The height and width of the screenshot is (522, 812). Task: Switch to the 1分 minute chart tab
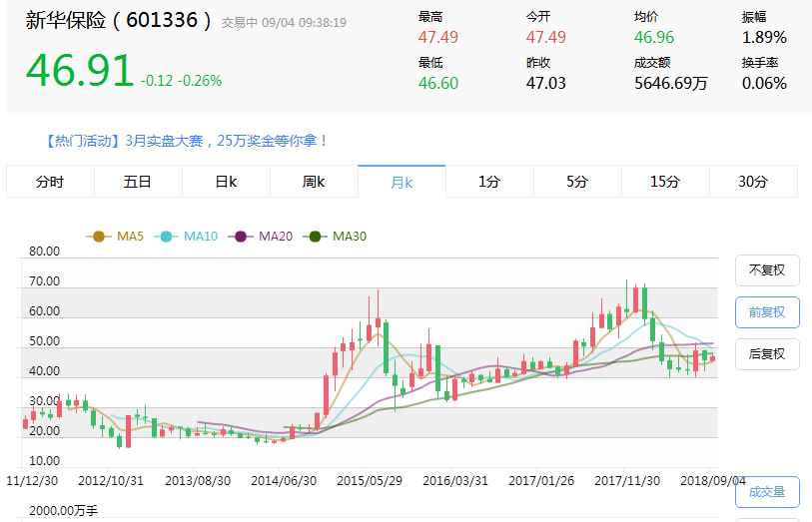pos(489,182)
